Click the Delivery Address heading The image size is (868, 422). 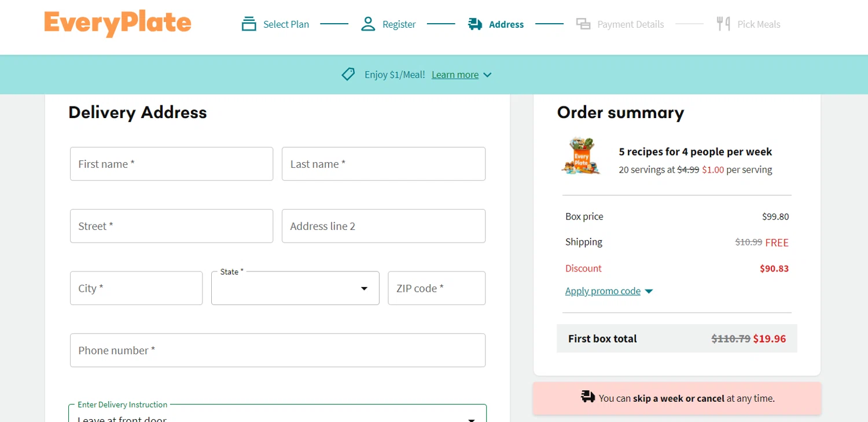coord(138,112)
